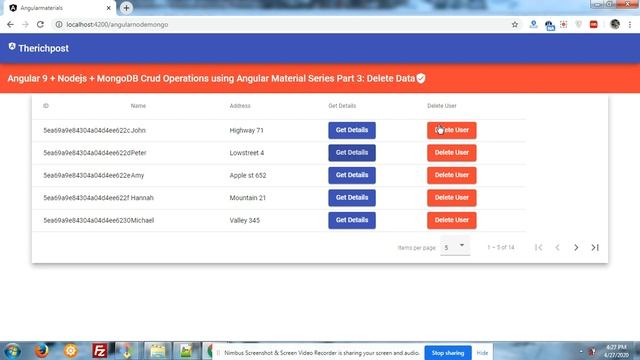The width and height of the screenshot is (640, 360).
Task: Go to the previous page of the table
Action: pos(557,247)
